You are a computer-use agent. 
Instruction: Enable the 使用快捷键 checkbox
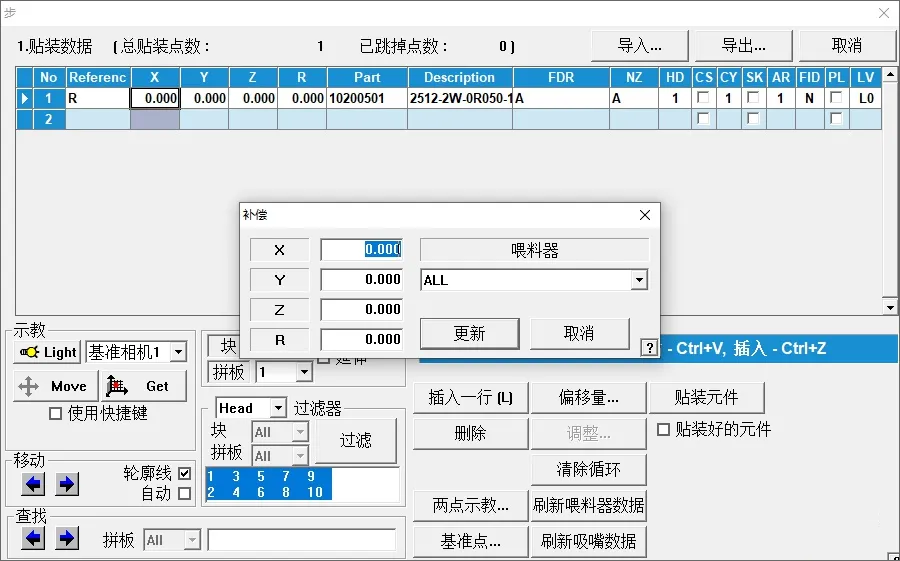tap(56, 413)
